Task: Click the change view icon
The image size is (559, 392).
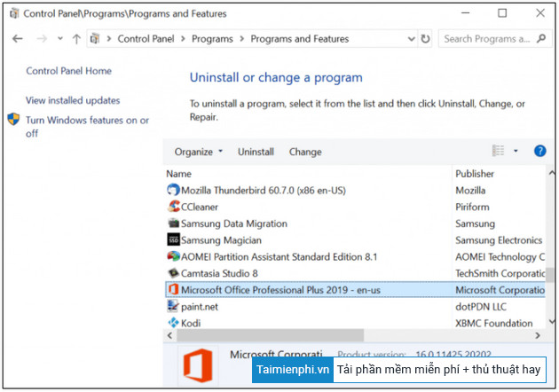Action: (x=498, y=151)
